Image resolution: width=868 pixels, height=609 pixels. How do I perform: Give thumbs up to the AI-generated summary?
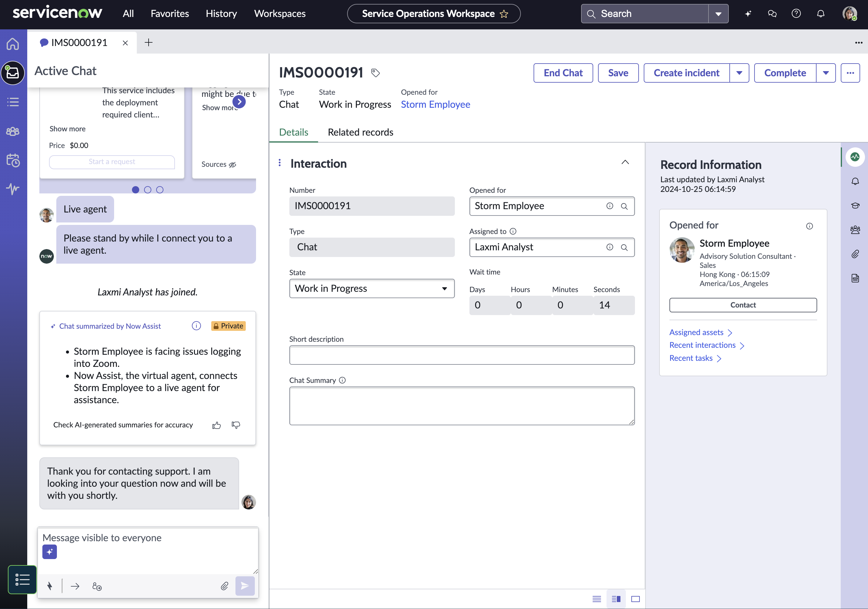216,425
